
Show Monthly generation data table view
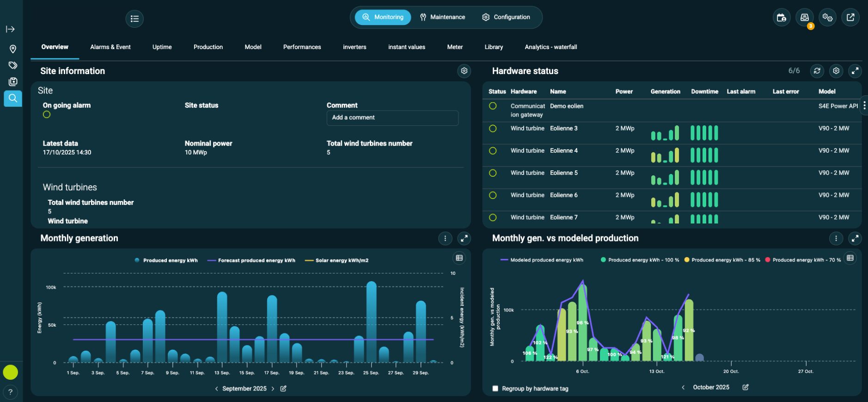[459, 258]
